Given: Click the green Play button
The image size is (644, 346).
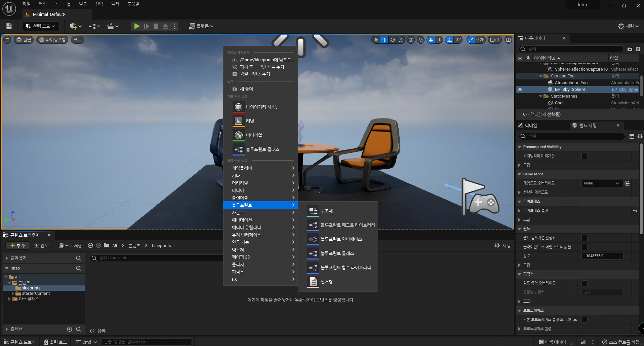Looking at the screenshot, I should pos(136,26).
